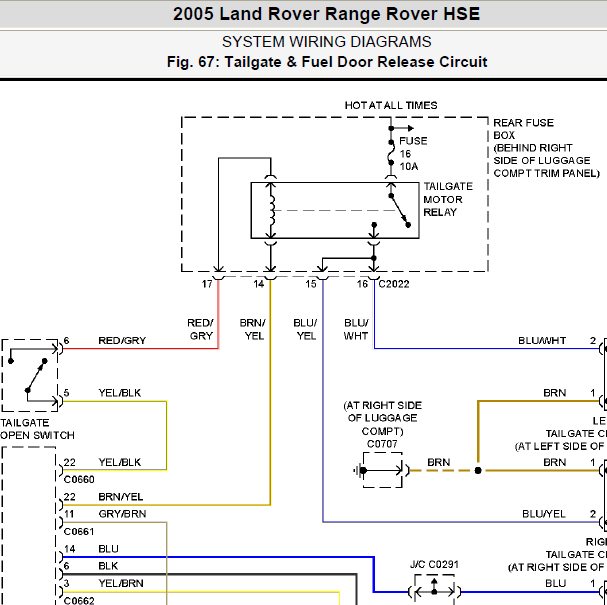
Task: Click the horizontal 'RED/GRY' label at pin 6
Action: point(122,341)
